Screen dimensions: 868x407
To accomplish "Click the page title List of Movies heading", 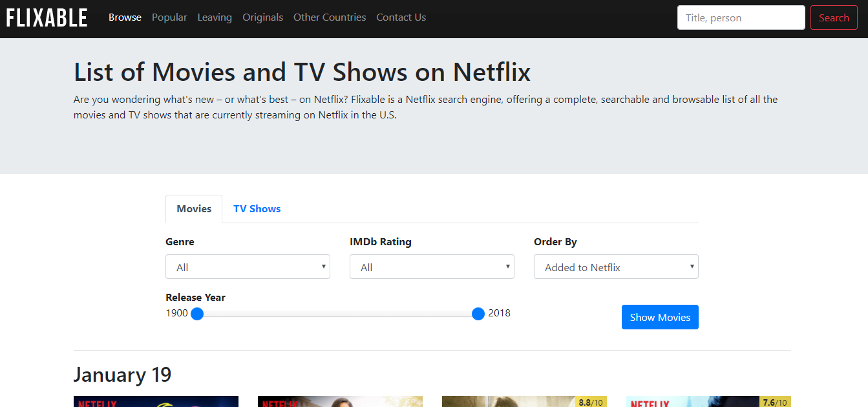I will (x=302, y=72).
